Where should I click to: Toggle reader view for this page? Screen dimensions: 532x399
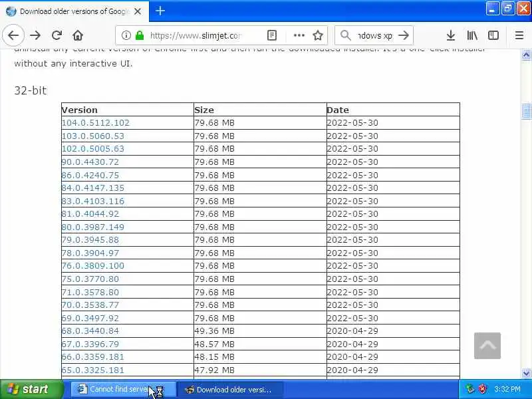[272, 35]
